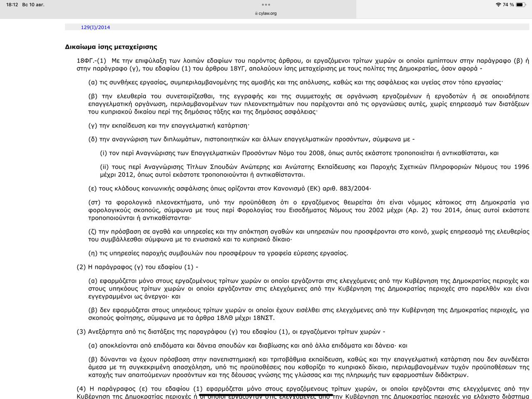
Task: Tap the Wi-Fi status icon
Action: pyautogui.click(x=498, y=5)
